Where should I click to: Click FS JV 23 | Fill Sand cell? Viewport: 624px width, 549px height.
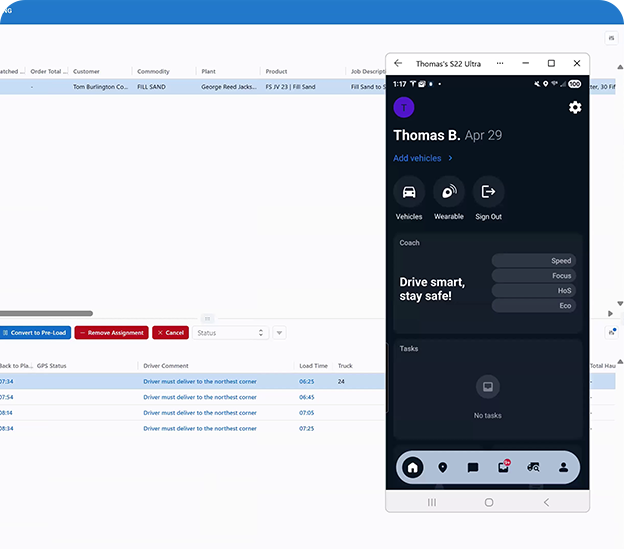291,87
